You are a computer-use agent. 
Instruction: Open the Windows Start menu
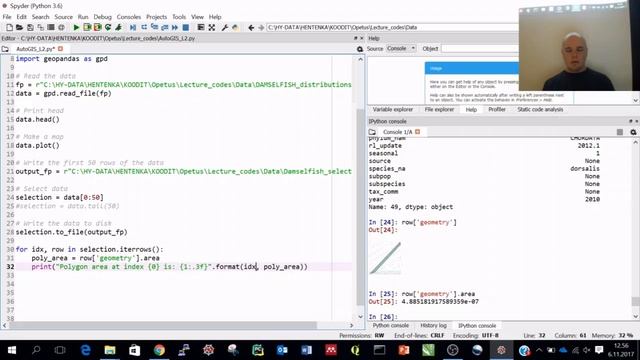[x=11, y=350]
